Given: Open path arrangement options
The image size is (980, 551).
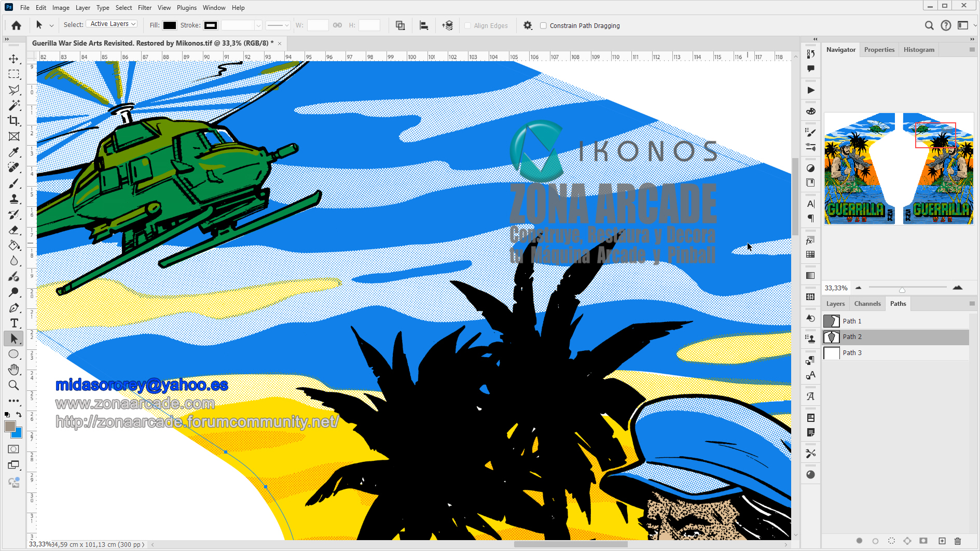Looking at the screenshot, I should click(x=448, y=25).
